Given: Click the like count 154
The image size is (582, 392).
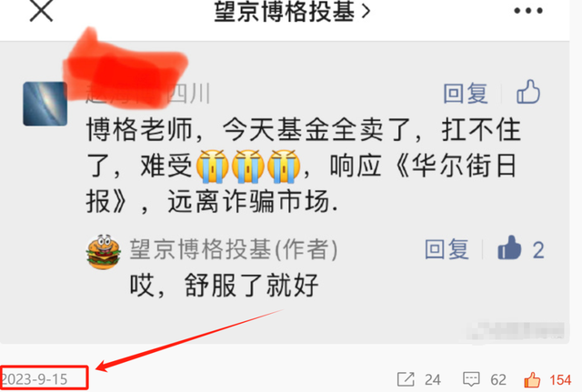Looking at the screenshot, I should pos(560,380).
